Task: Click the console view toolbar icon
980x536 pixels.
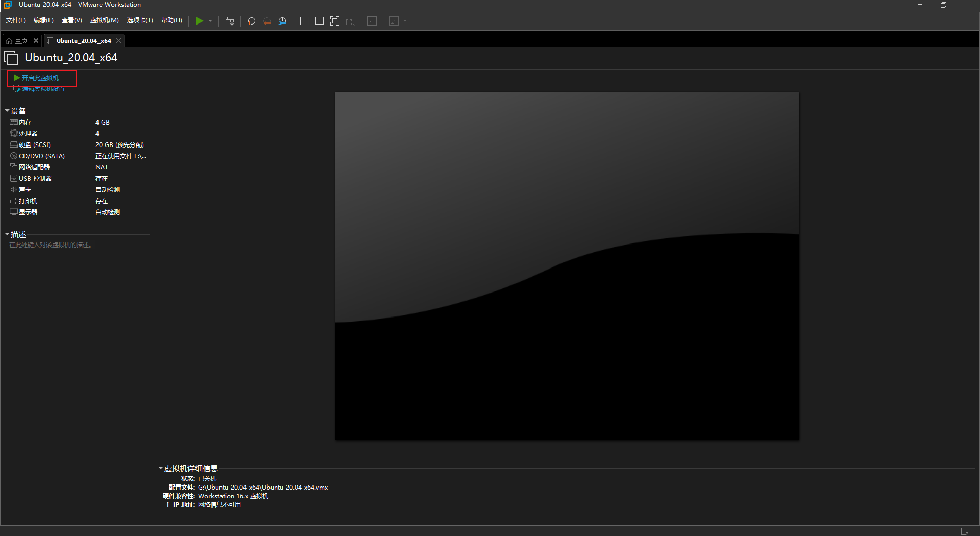Action: tap(373, 21)
